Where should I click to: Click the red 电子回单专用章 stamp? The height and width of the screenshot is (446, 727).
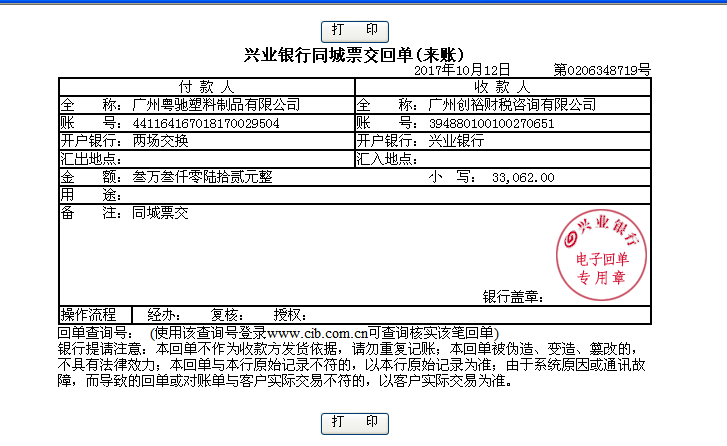point(601,255)
